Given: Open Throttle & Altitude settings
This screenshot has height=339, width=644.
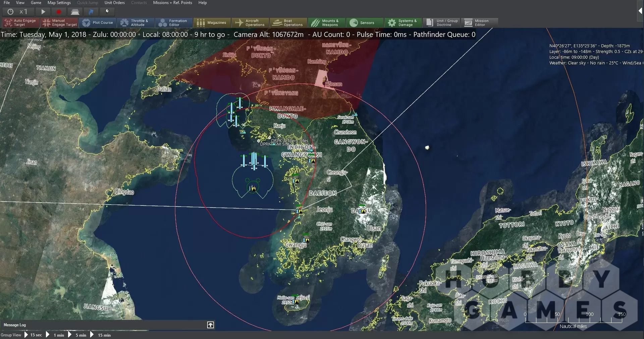Looking at the screenshot, I should tap(136, 22).
